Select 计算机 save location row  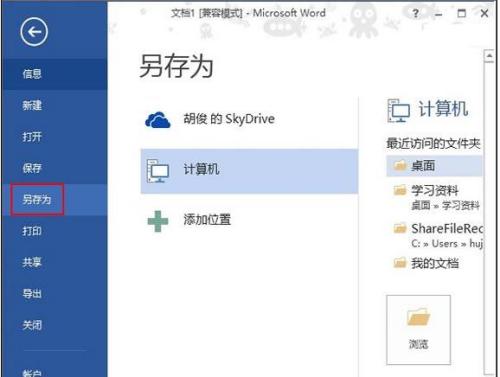coord(249,171)
